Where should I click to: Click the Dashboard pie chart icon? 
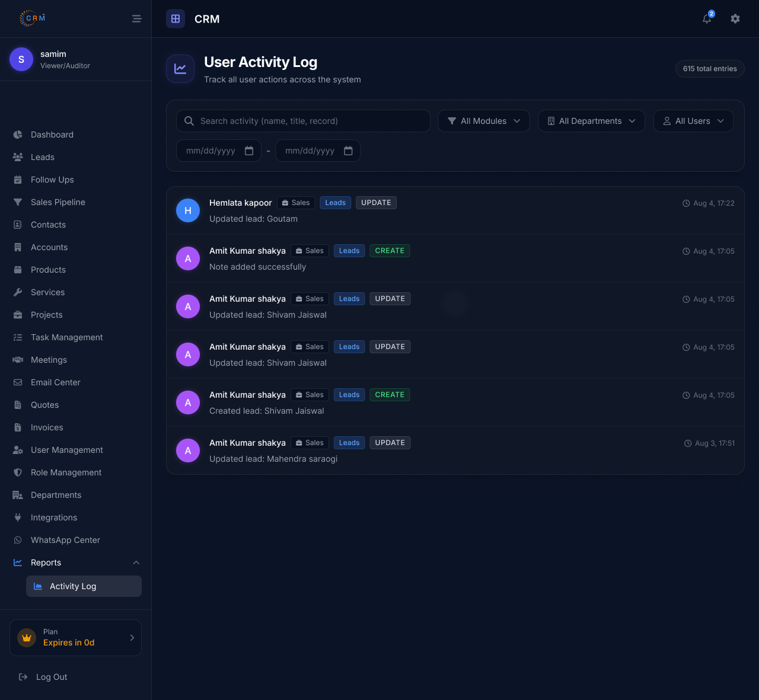point(18,135)
